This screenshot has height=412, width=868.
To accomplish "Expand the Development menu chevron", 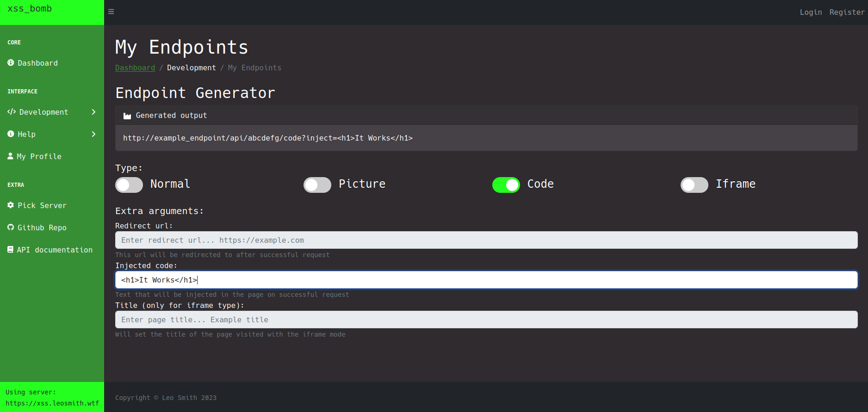I will [93, 112].
